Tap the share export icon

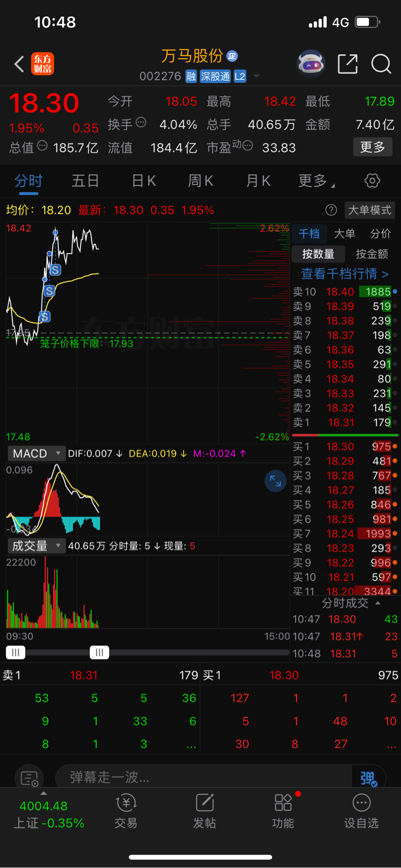(x=348, y=64)
